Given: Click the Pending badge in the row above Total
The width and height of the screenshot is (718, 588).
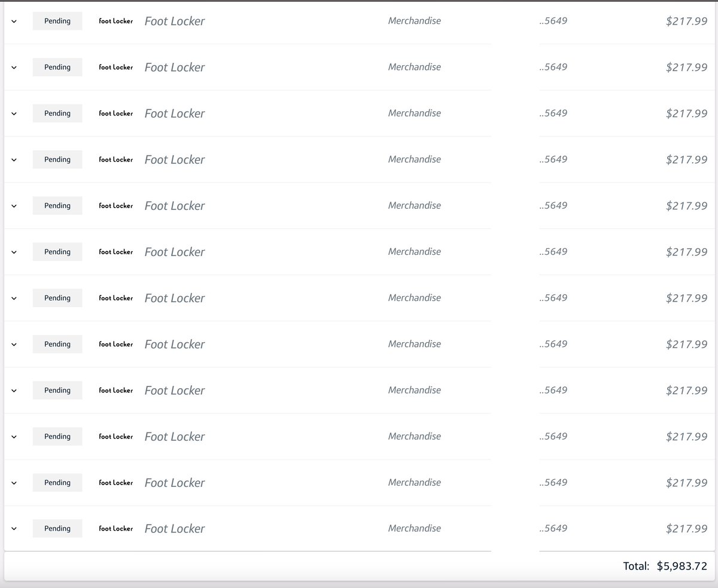Looking at the screenshot, I should (57, 529).
